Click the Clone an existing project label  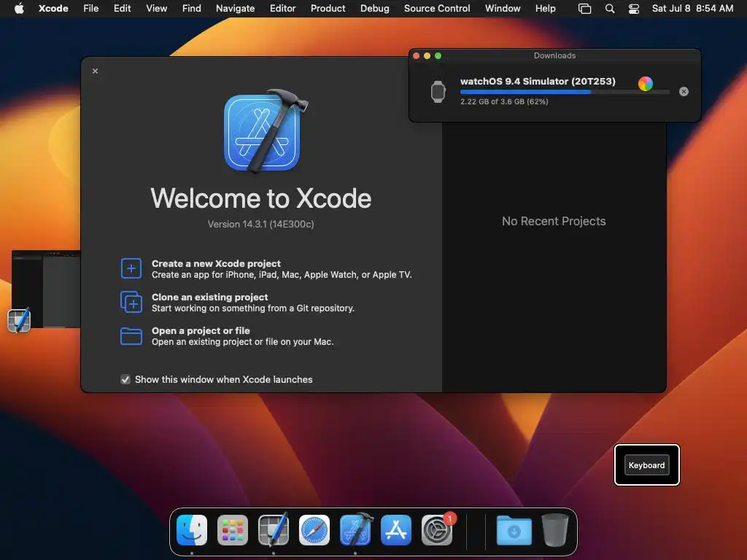[209, 297]
